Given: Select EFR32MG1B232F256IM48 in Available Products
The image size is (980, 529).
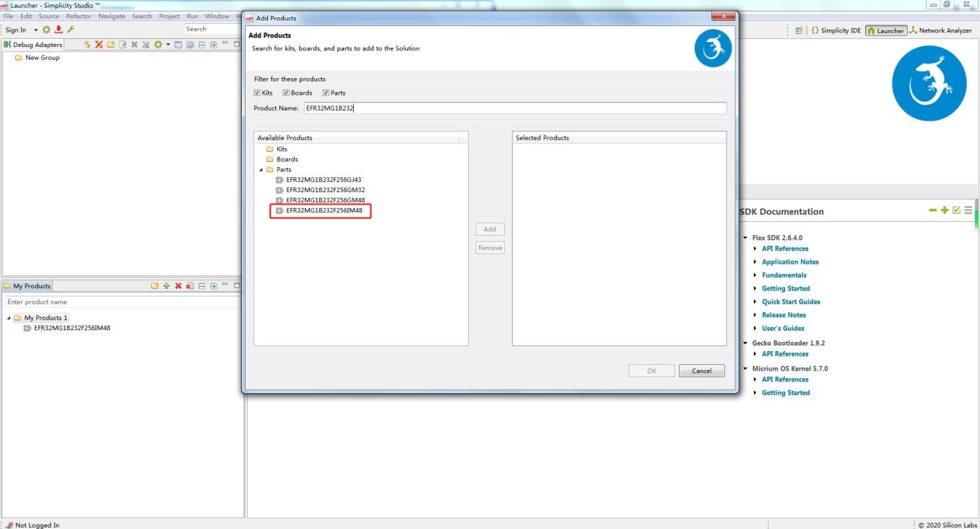Looking at the screenshot, I should (324, 210).
